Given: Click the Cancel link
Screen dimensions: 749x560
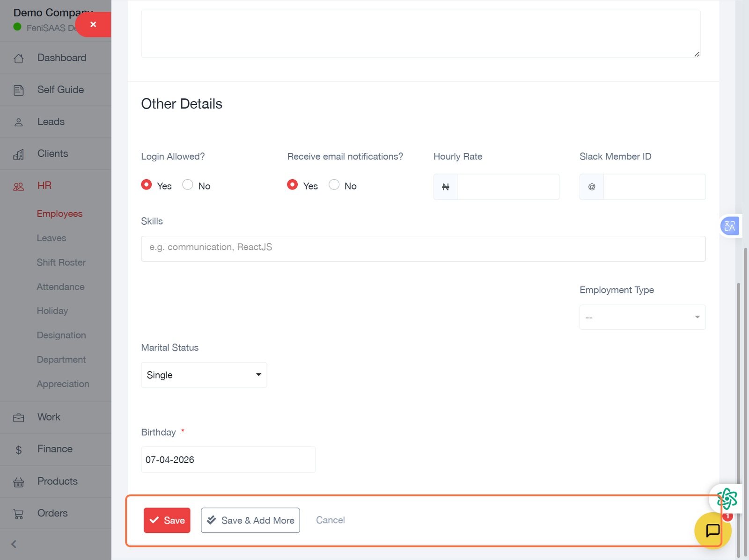Looking at the screenshot, I should pyautogui.click(x=330, y=520).
